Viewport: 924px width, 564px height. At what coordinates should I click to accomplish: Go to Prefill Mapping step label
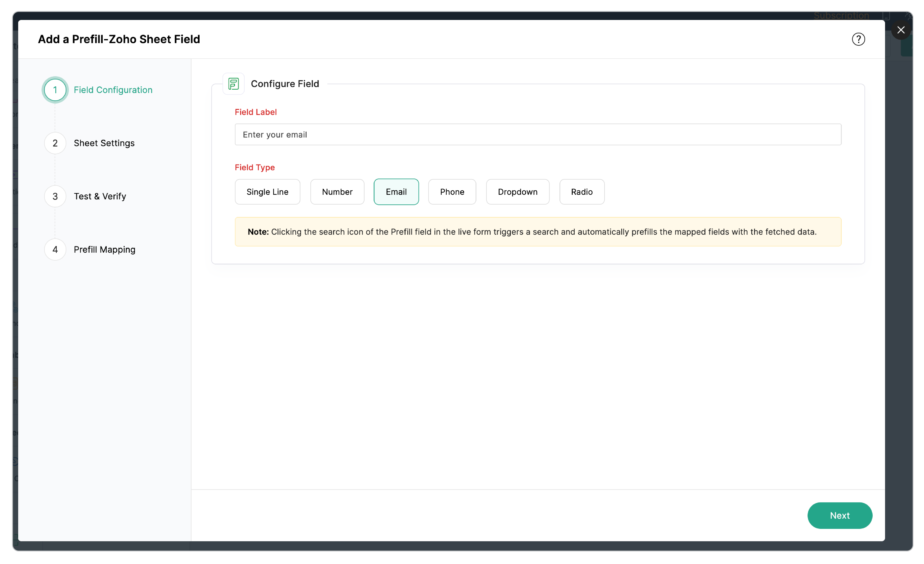tap(105, 250)
